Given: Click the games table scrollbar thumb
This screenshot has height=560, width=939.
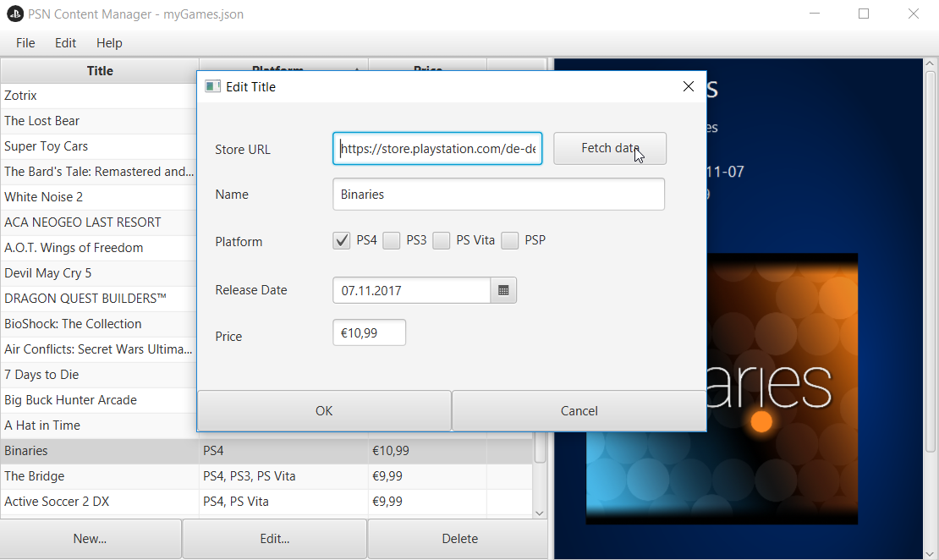Looking at the screenshot, I should (x=540, y=447).
